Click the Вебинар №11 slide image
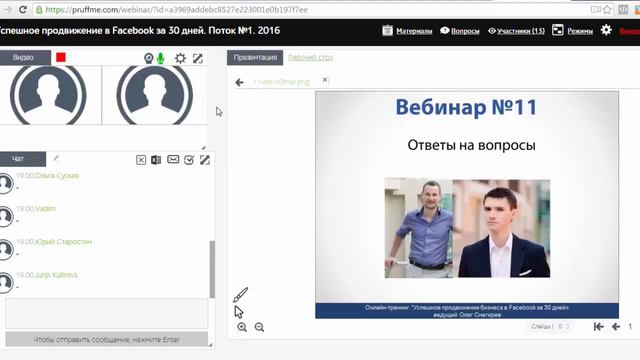This screenshot has width=640, height=360. point(467,204)
